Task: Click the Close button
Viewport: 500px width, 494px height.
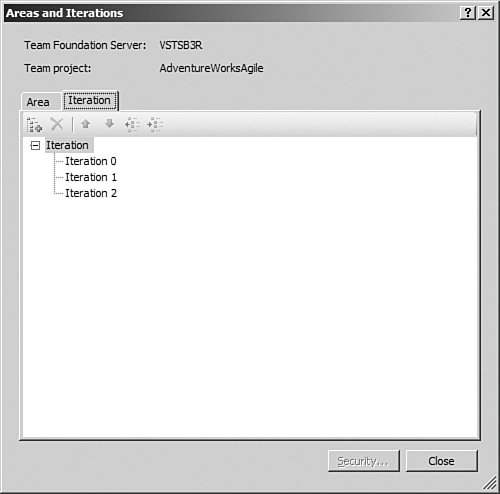Action: [441, 461]
